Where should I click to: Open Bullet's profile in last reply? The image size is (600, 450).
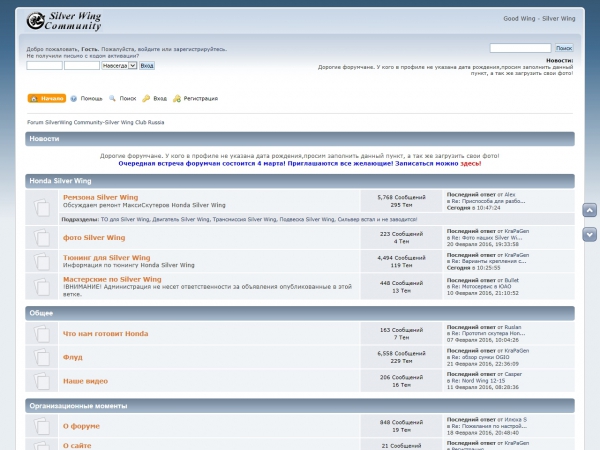pyautogui.click(x=512, y=280)
